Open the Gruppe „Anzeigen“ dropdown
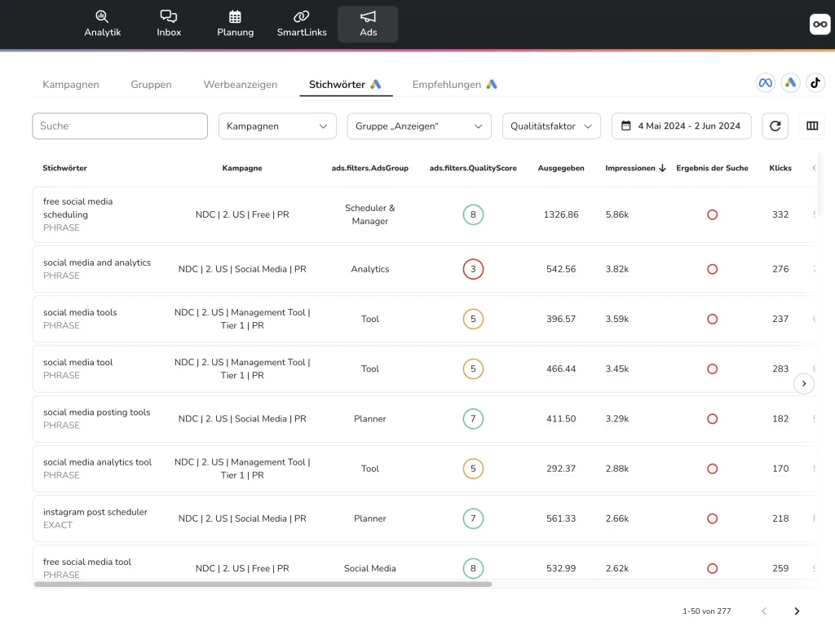The image size is (835, 644). pyautogui.click(x=419, y=126)
